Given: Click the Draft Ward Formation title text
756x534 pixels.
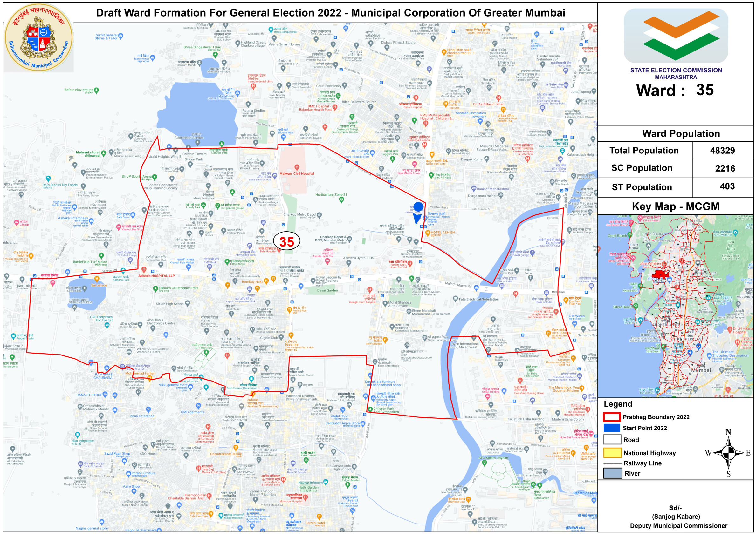Looking at the screenshot, I should click(x=330, y=13).
